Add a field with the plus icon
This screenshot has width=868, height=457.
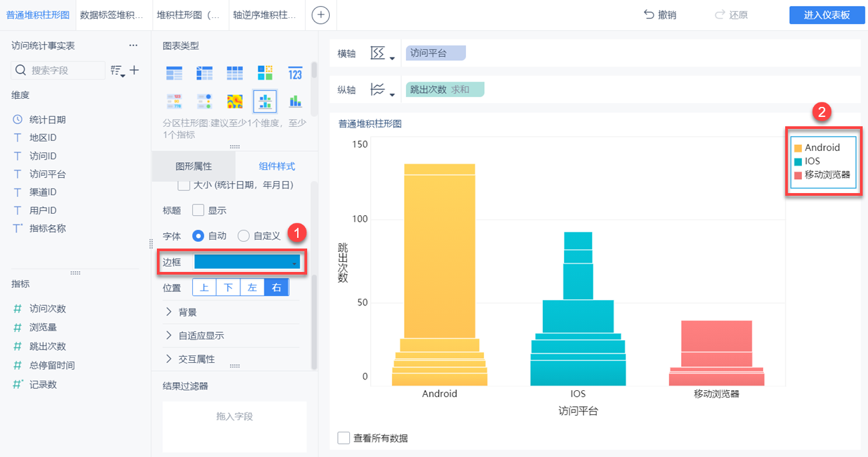(134, 70)
